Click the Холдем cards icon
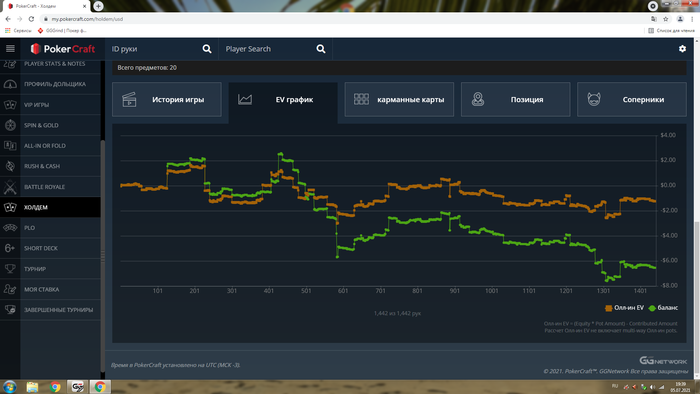This screenshot has width=700, height=394. [x=10, y=207]
